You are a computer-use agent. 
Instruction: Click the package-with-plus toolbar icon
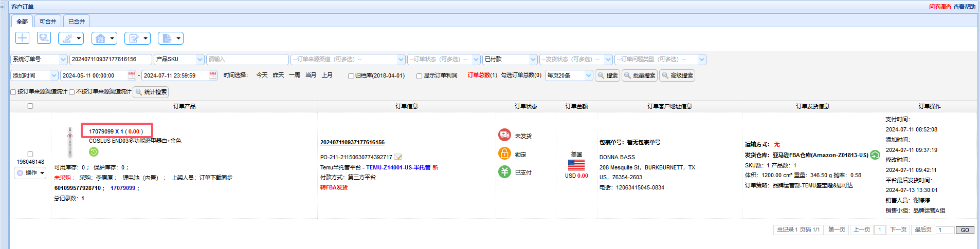pos(44,38)
